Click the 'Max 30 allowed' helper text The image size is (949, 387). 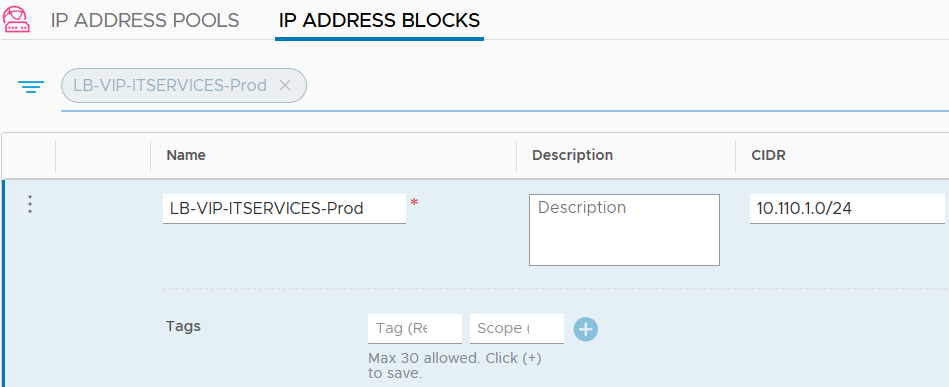455,365
